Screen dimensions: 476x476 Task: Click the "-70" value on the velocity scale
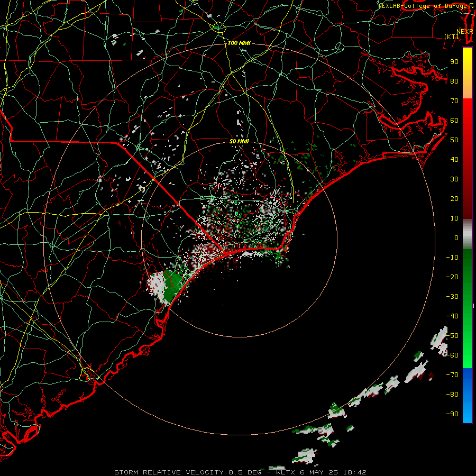(452, 375)
